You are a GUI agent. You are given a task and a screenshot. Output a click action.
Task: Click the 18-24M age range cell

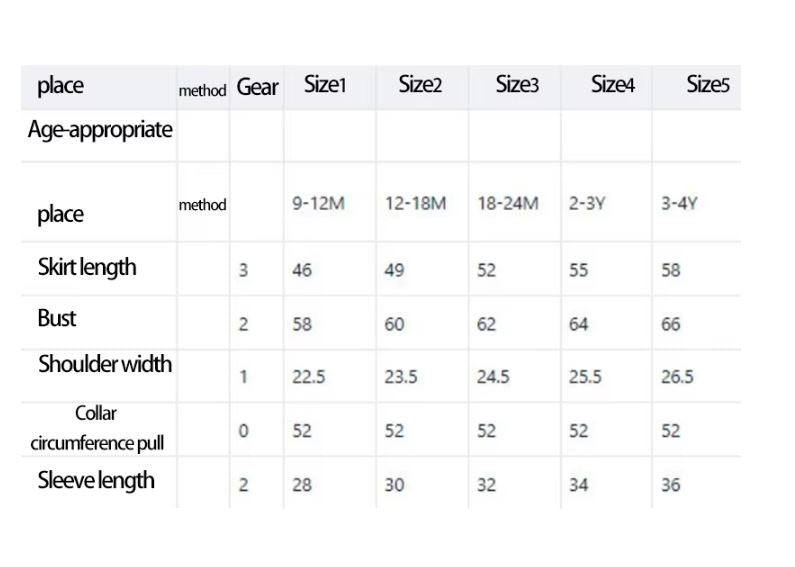pos(507,203)
